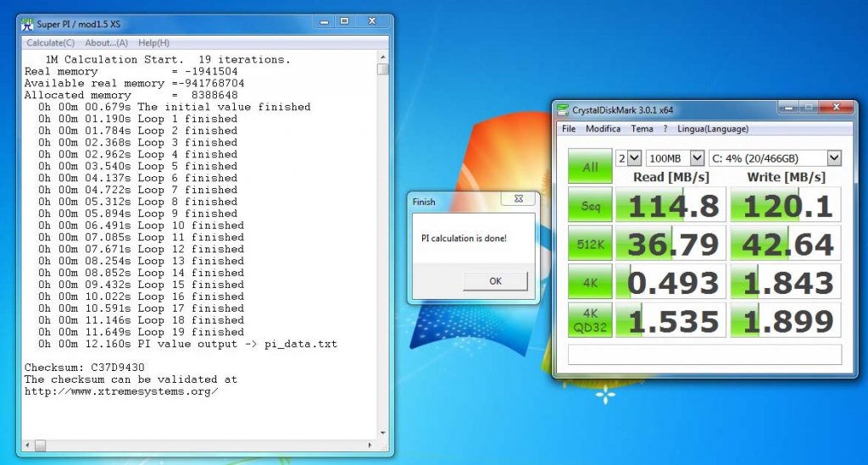Click the 4K write result 1.843
The width and height of the screenshot is (868, 465).
click(x=786, y=282)
